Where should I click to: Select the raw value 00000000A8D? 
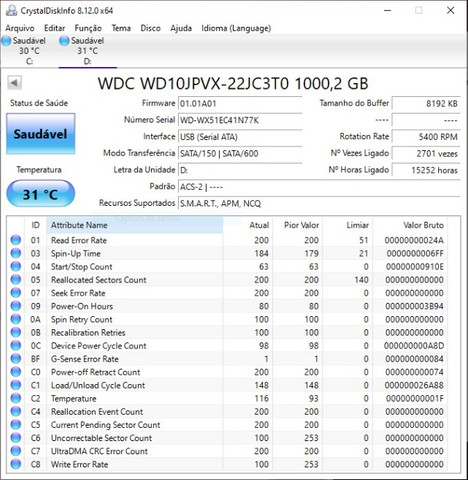point(414,346)
